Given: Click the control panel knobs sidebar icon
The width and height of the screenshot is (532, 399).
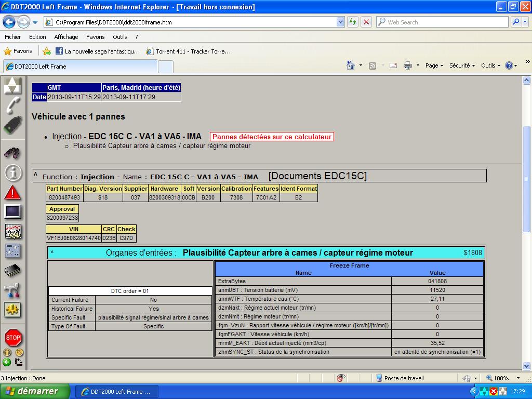Looking at the screenshot, I should coord(13,251).
